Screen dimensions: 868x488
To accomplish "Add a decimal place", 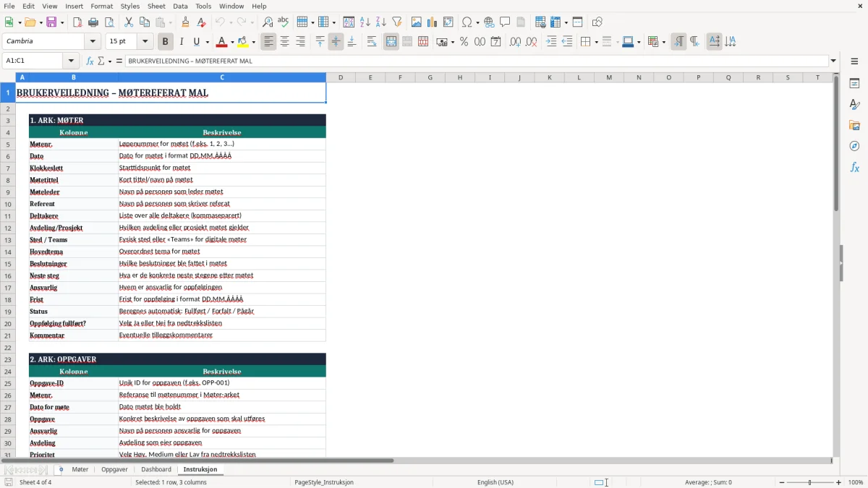I will point(515,42).
